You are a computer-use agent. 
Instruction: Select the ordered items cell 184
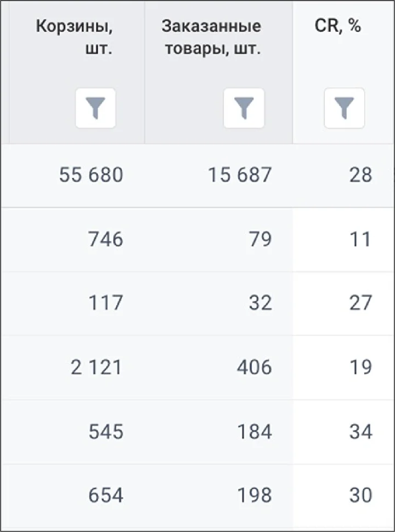point(255,432)
